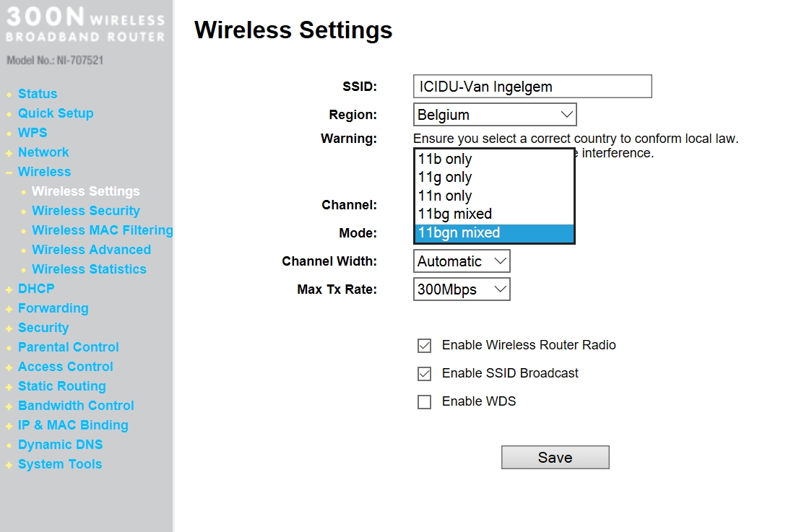
Task: Open the Max Tx Rate dropdown
Action: click(462, 289)
